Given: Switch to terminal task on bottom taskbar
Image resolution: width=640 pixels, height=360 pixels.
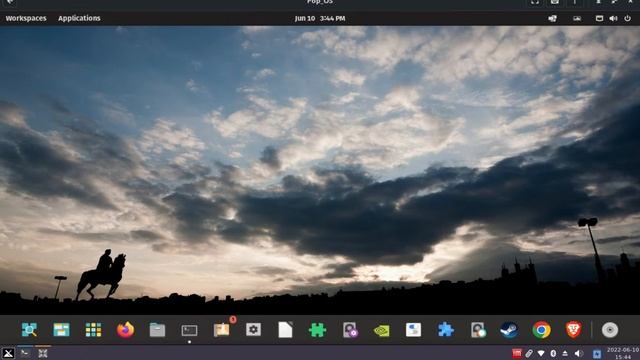Looking at the screenshot, I should [25, 353].
